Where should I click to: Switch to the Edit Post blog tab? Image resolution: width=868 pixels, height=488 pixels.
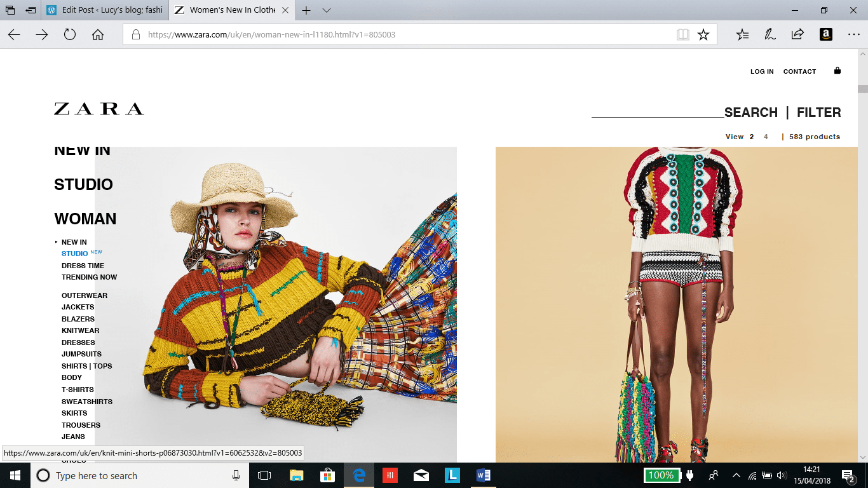(105, 11)
